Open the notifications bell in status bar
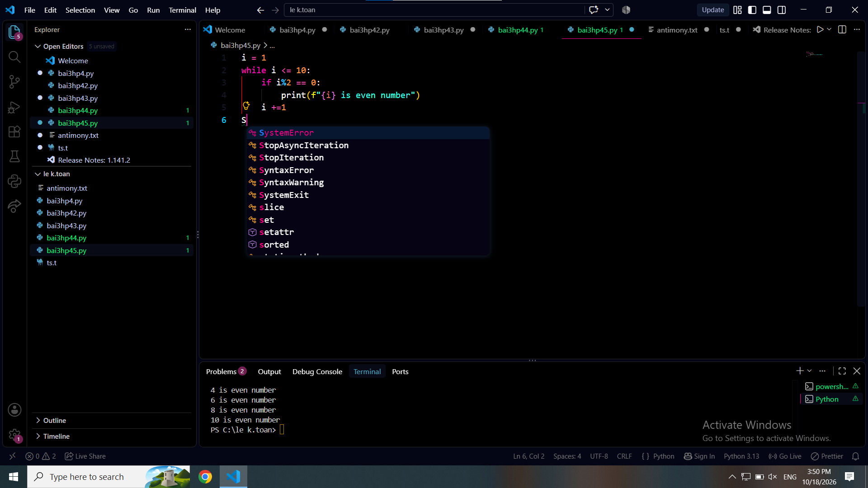The height and width of the screenshot is (488, 868). pyautogui.click(x=855, y=456)
